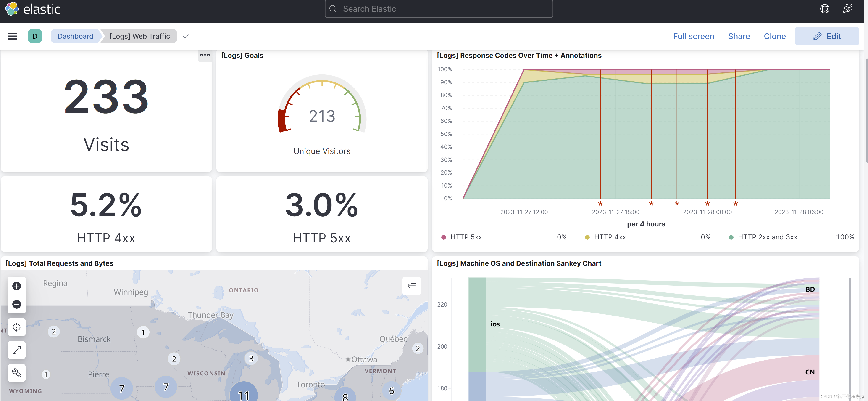This screenshot has width=868, height=401.
Task: Click Full screen in top menu
Action: click(x=693, y=36)
